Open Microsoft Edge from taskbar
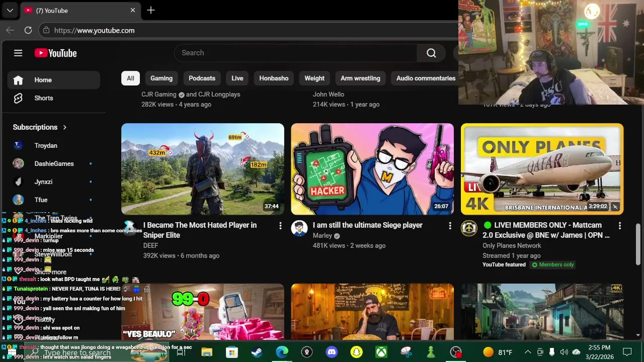Screen dimensions: 644x362 [x=282, y=352]
